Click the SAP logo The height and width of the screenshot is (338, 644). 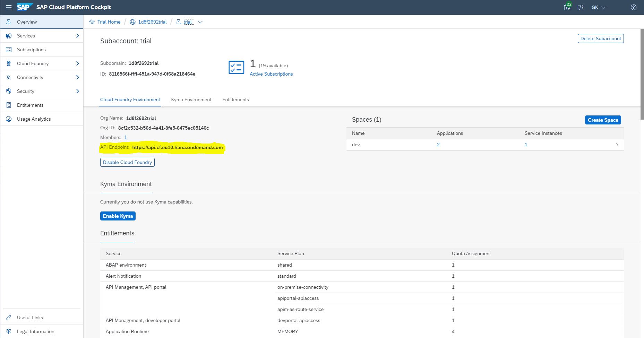[25, 7]
